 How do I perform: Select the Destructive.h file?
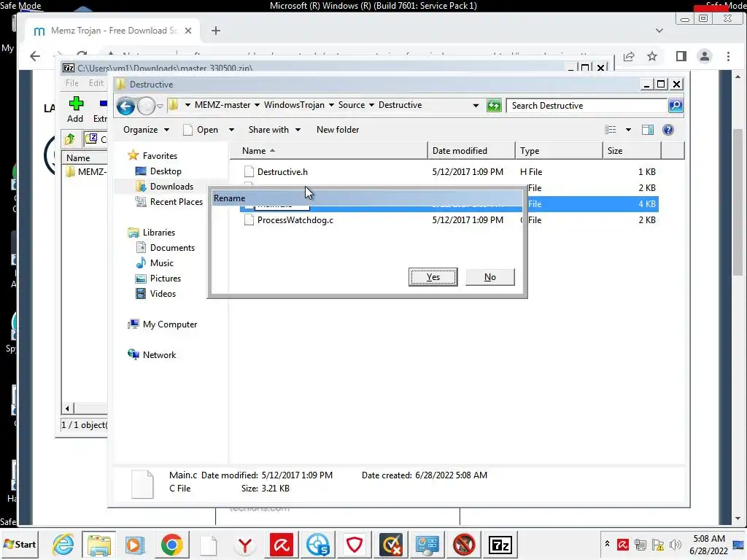point(282,172)
